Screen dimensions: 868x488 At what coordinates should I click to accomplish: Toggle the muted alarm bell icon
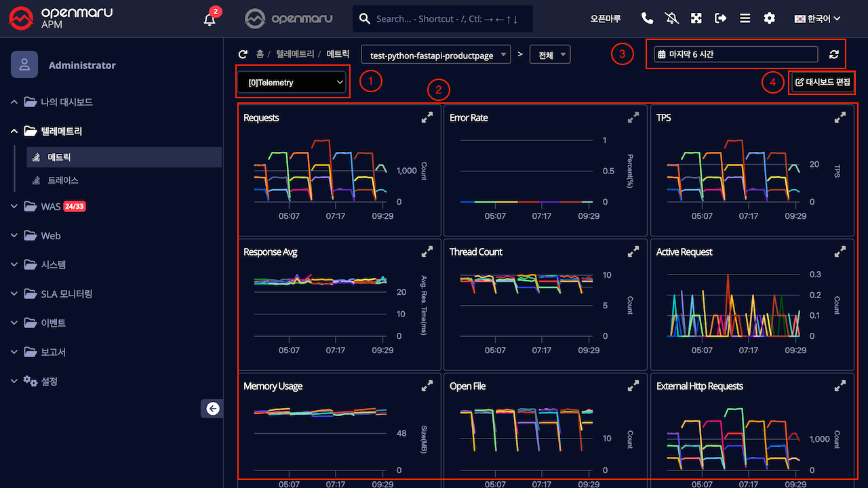click(x=671, y=19)
